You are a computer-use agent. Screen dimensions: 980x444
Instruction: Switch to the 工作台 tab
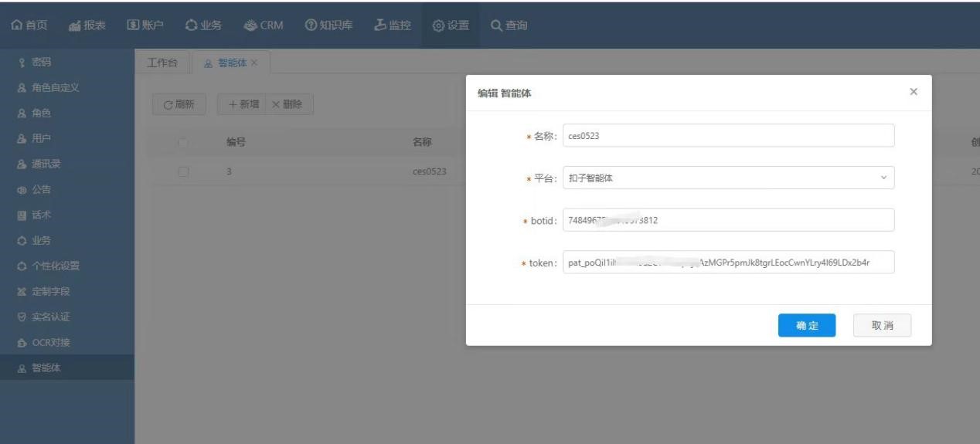point(162,62)
